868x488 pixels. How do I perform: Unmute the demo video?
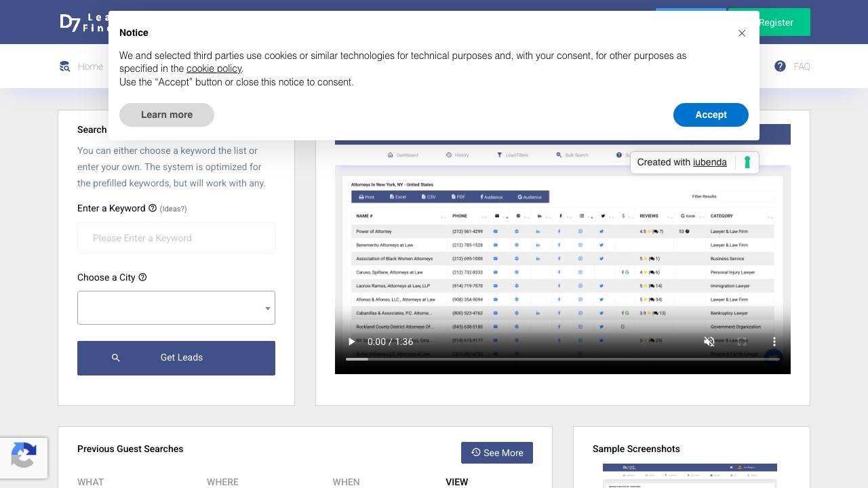click(x=709, y=342)
